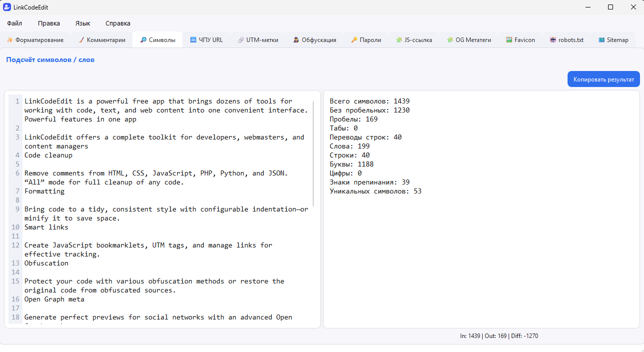
Task: Switch to the Комментарии tab
Action: (x=102, y=40)
